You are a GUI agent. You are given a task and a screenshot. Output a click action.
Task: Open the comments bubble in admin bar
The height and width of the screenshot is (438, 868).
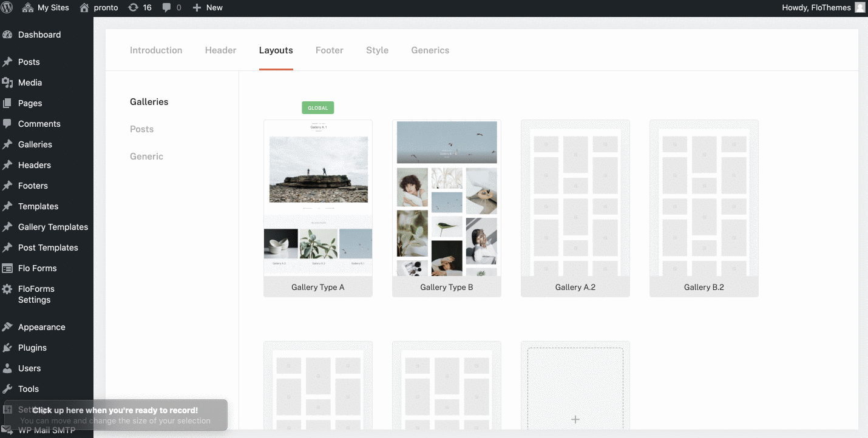(167, 8)
